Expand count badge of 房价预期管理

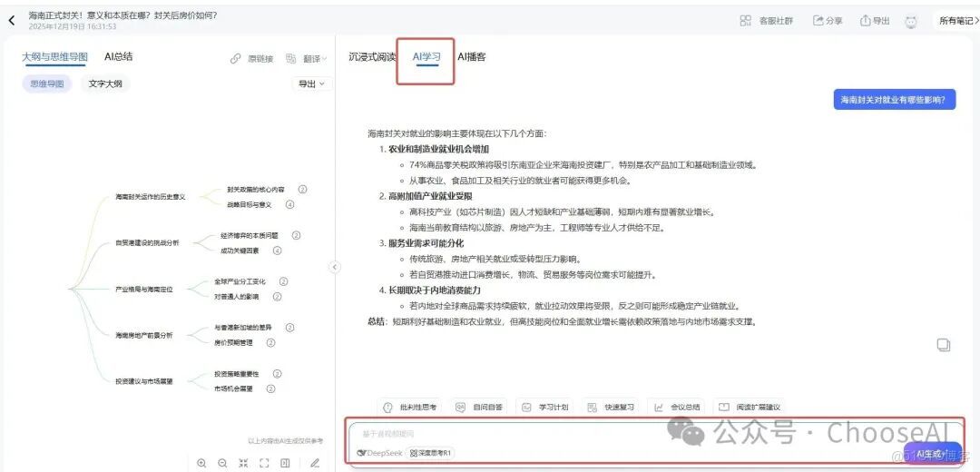click(270, 342)
